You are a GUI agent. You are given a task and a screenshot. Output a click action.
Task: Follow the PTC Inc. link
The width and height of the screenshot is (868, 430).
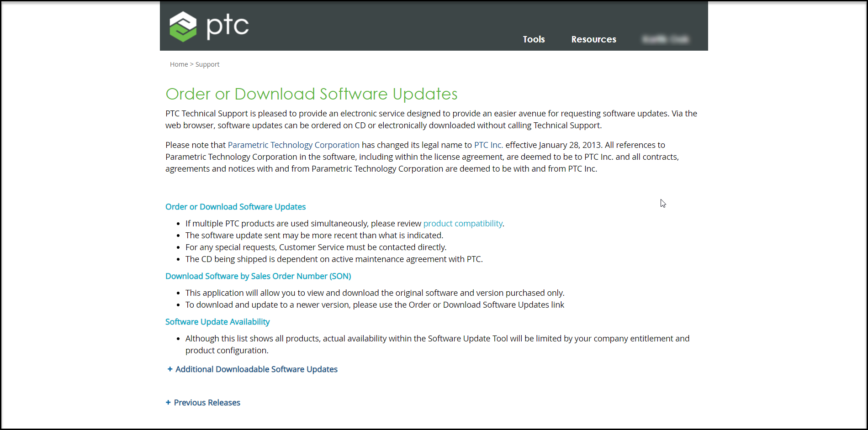pos(487,145)
